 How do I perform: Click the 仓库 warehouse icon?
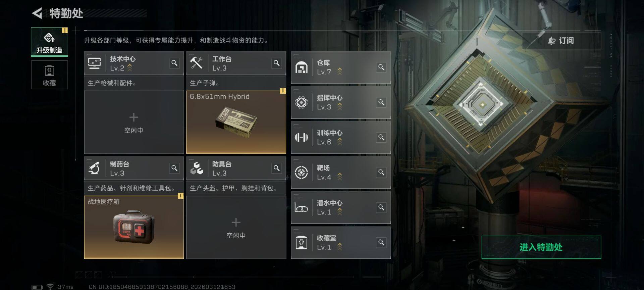click(x=301, y=67)
